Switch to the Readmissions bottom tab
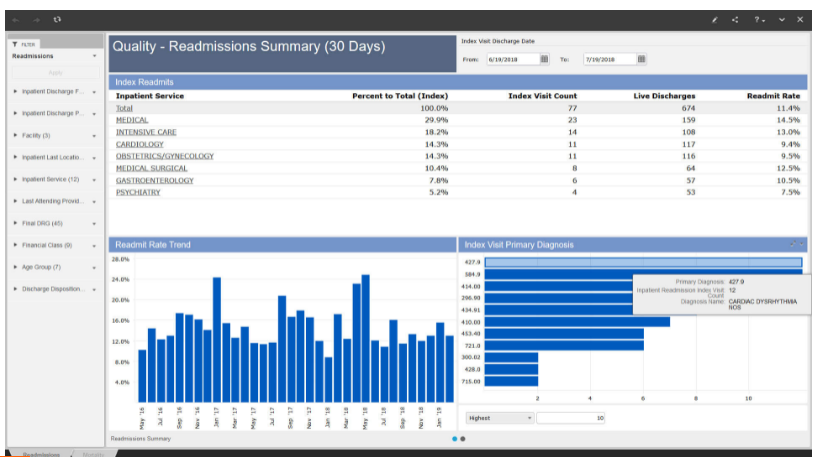 point(42,454)
